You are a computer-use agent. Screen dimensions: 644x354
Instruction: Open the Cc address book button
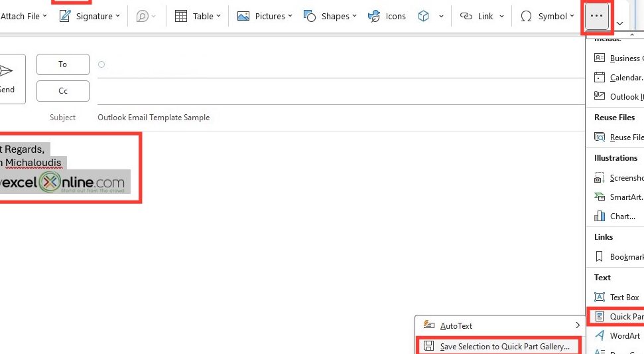click(x=63, y=91)
